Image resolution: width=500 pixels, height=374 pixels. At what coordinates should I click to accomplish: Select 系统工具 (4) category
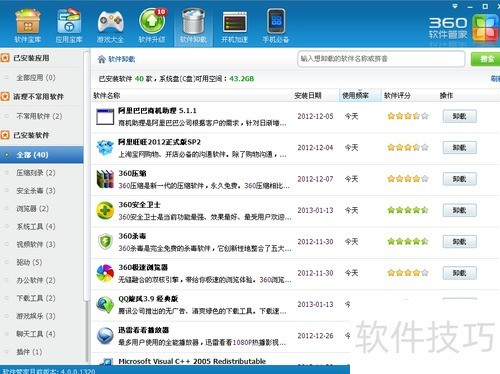point(36,227)
